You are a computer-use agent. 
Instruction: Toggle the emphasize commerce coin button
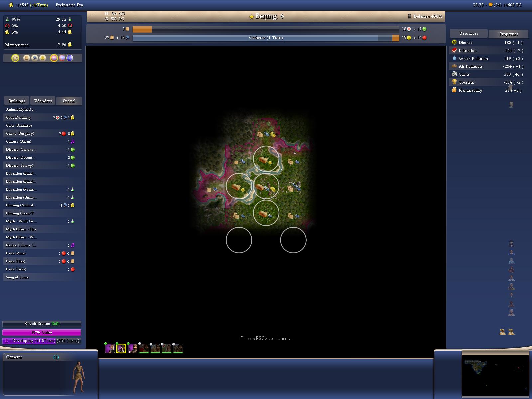[43, 58]
